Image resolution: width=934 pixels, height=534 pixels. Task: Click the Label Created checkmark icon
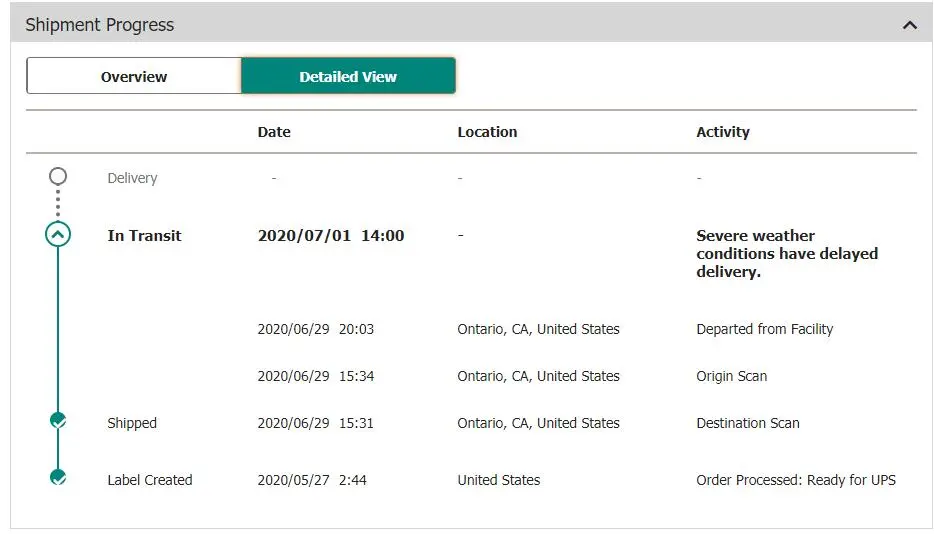[58, 478]
